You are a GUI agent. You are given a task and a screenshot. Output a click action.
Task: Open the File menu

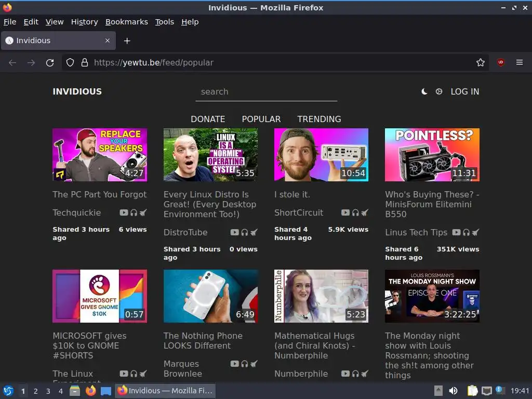10,22
